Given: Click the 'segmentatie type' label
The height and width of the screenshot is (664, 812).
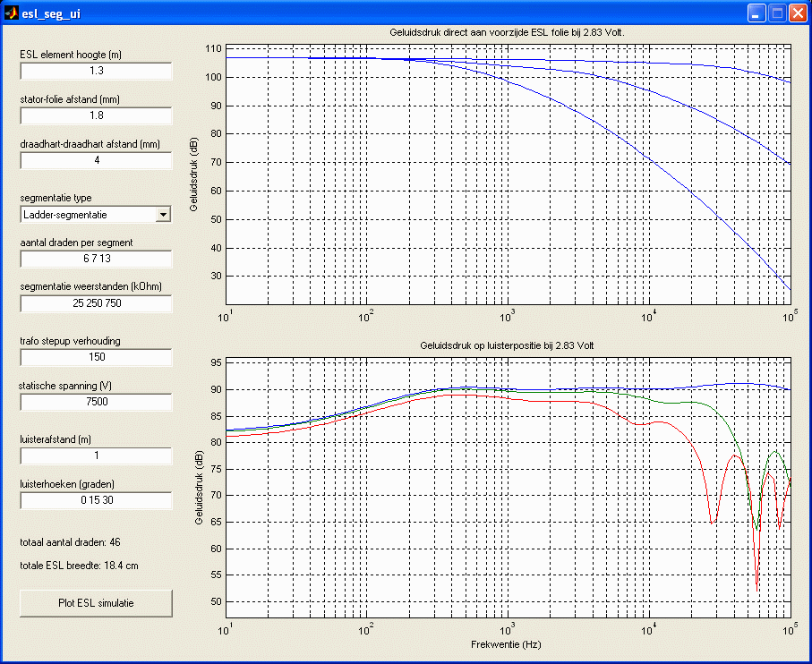Looking at the screenshot, I should click(56, 198).
